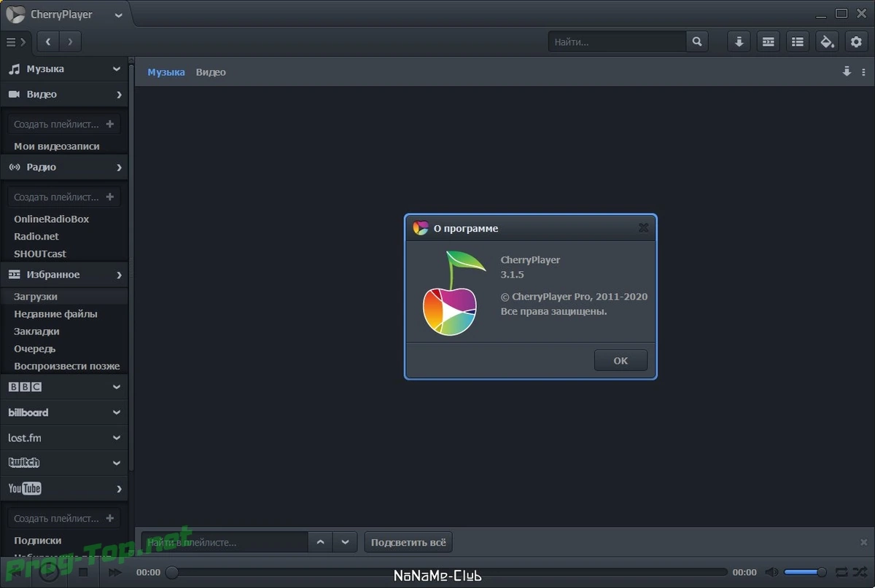Expand the billboard sidebar section
875x588 pixels.
click(x=64, y=412)
